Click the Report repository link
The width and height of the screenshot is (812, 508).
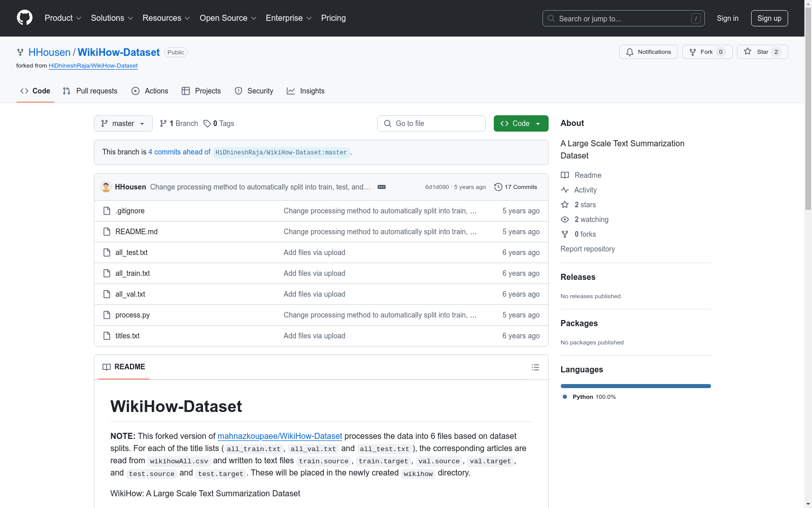tap(588, 249)
